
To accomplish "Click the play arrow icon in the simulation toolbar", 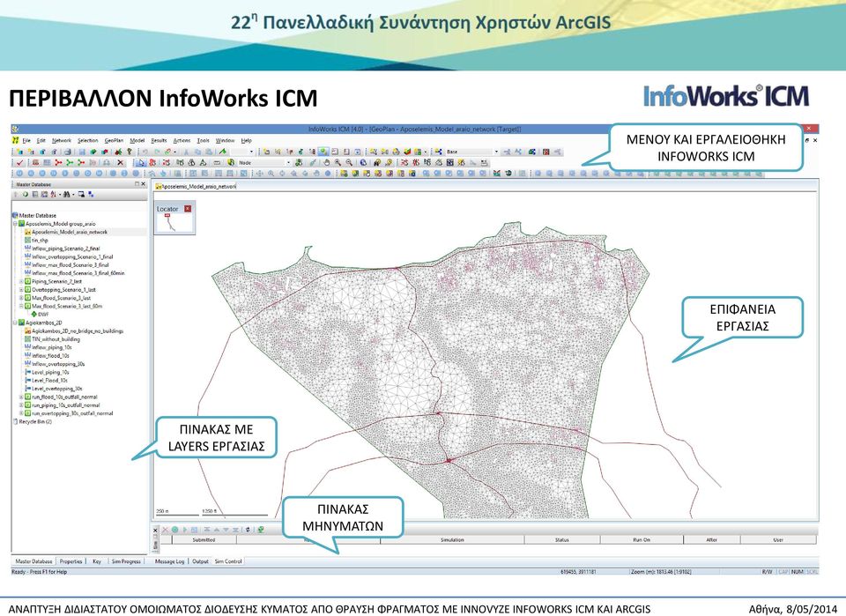I will coord(184,530).
